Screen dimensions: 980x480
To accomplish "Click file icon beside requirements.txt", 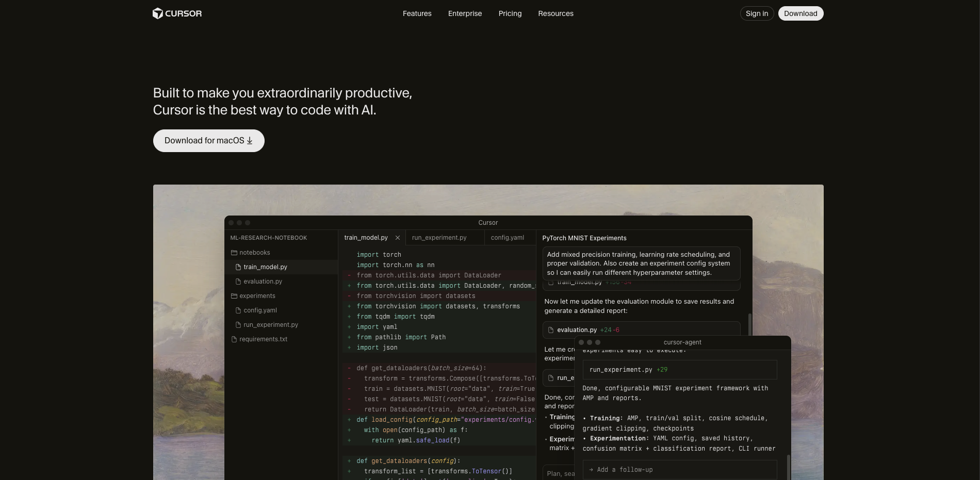I will point(234,339).
